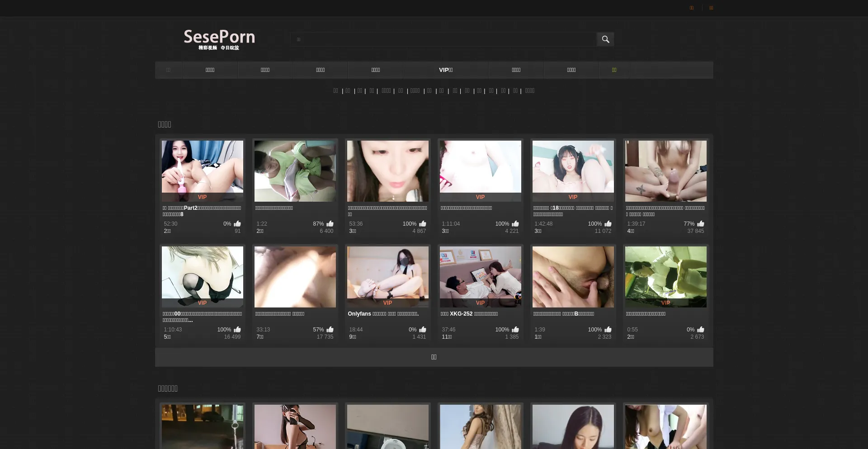Click thumbs-up icon on the 0:55 video
The image size is (868, 449).
(x=701, y=330)
